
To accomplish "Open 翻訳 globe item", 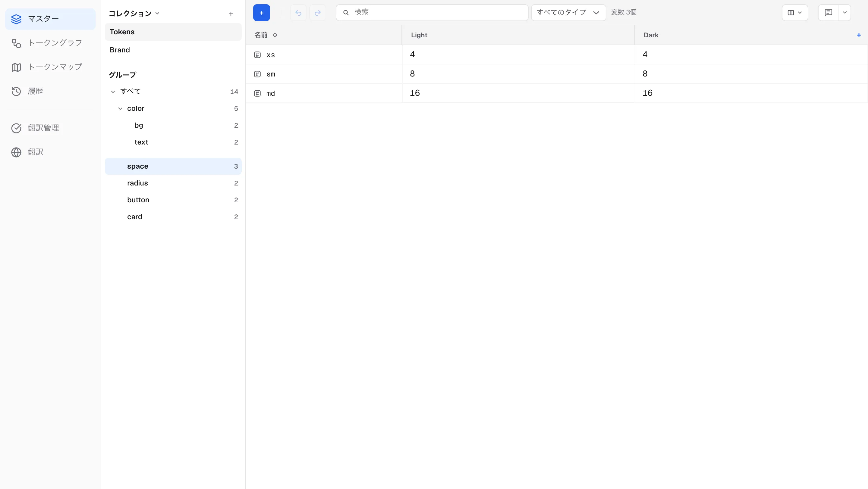I will (50, 152).
